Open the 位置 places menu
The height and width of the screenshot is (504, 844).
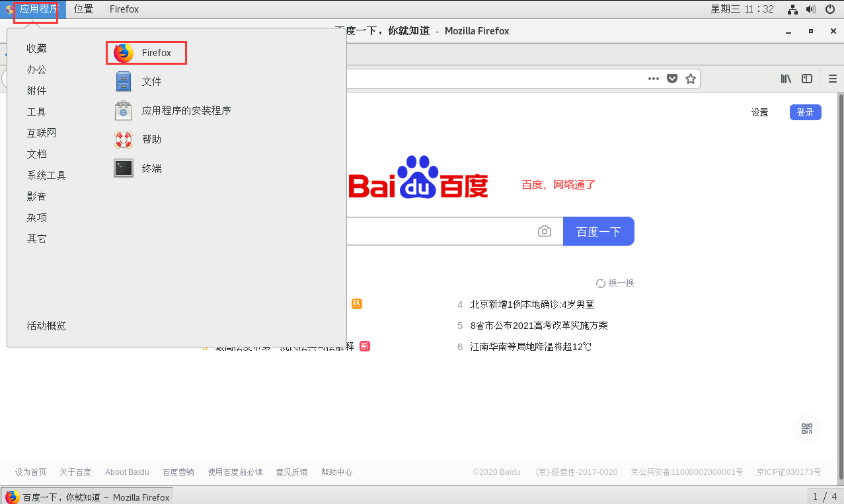(x=84, y=9)
